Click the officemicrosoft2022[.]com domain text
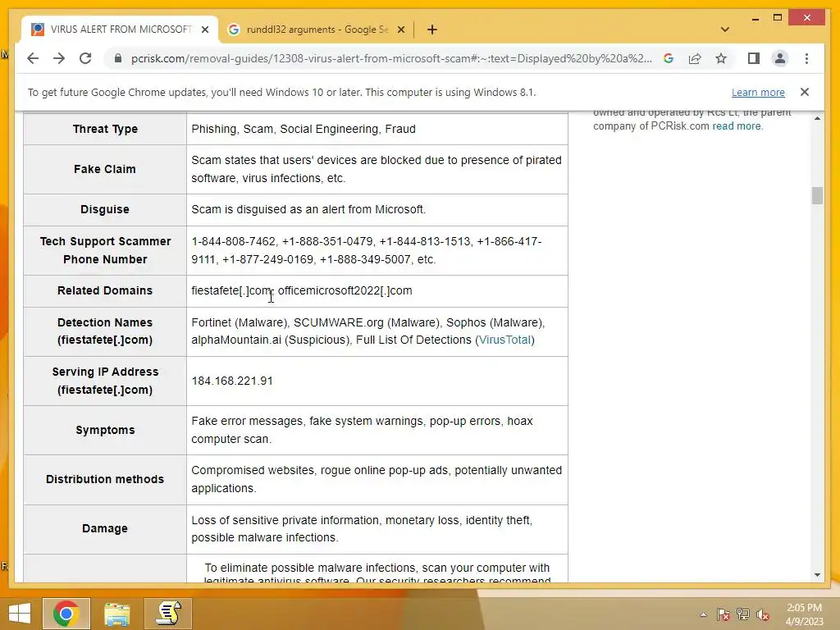The image size is (840, 630). [x=345, y=290]
